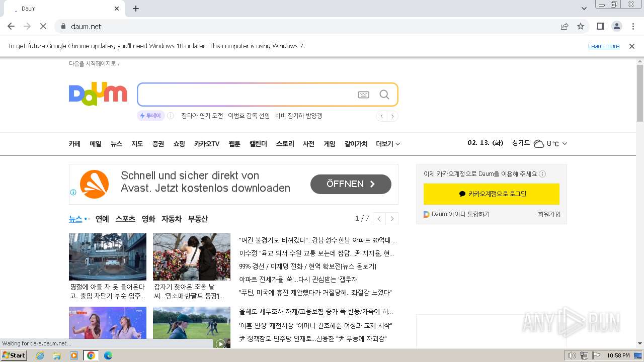This screenshot has height=362, width=644.
Task: Close the Daum browser tab
Action: coord(117,9)
